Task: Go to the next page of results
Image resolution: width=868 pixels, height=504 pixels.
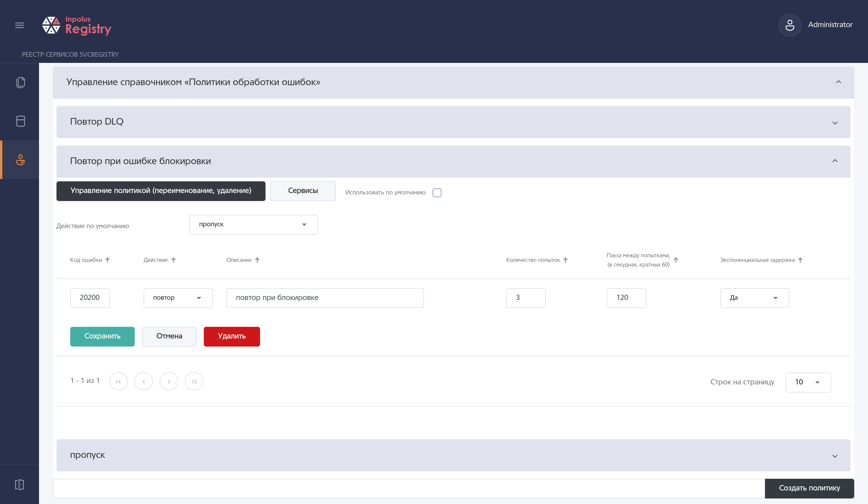Action: [169, 381]
